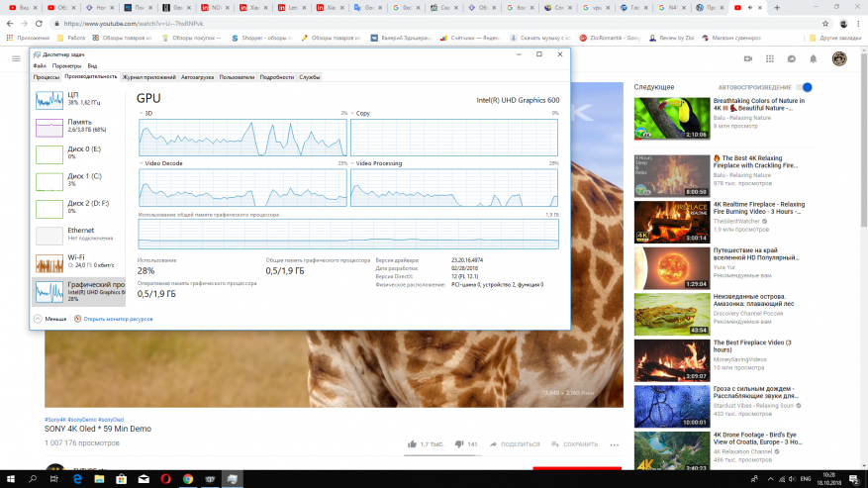Expand the Video Decode graph dropdown

[142, 163]
